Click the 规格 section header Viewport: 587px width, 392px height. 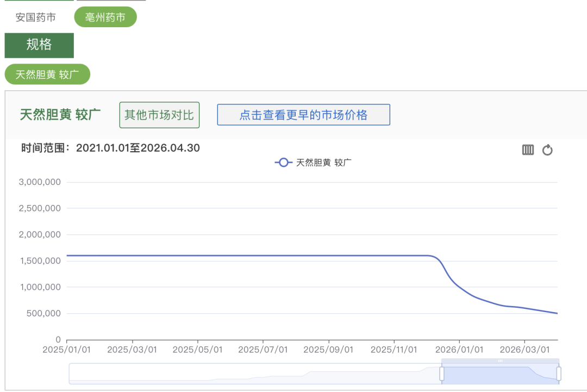(39, 45)
